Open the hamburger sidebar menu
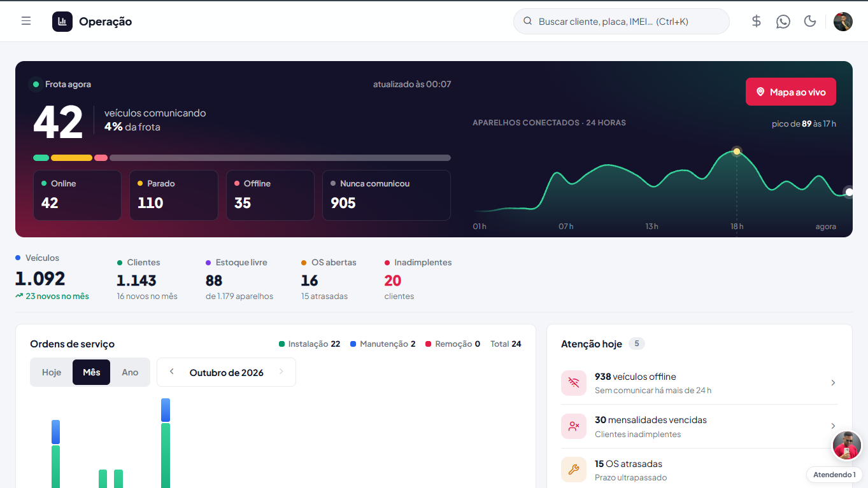This screenshot has height=488, width=868. (x=26, y=21)
